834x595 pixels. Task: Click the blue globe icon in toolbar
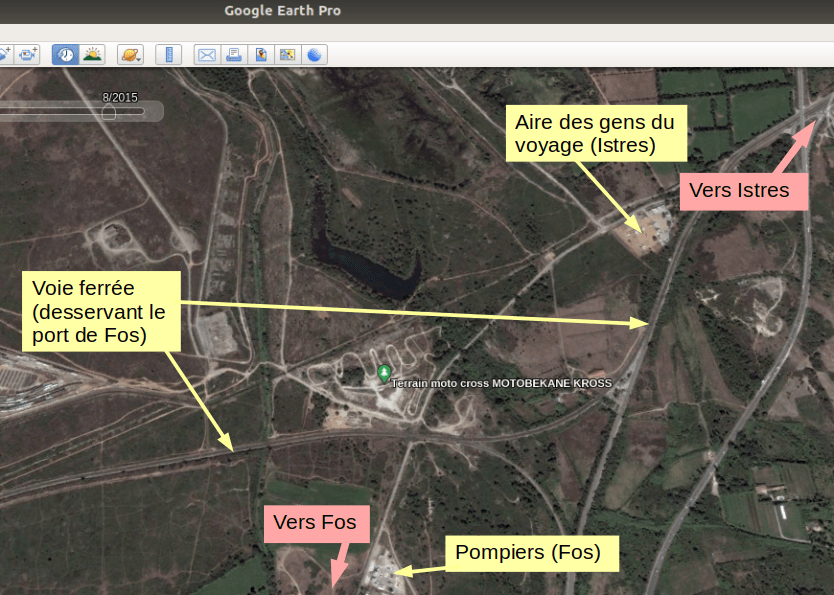click(x=315, y=54)
